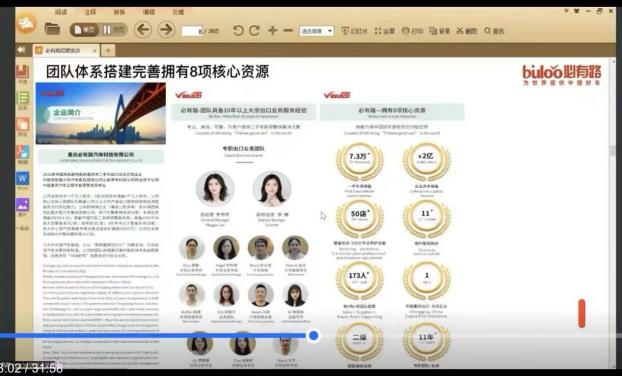Open the zoom fit width dropdown
Viewport: 622px width, 376px height.
point(317,31)
